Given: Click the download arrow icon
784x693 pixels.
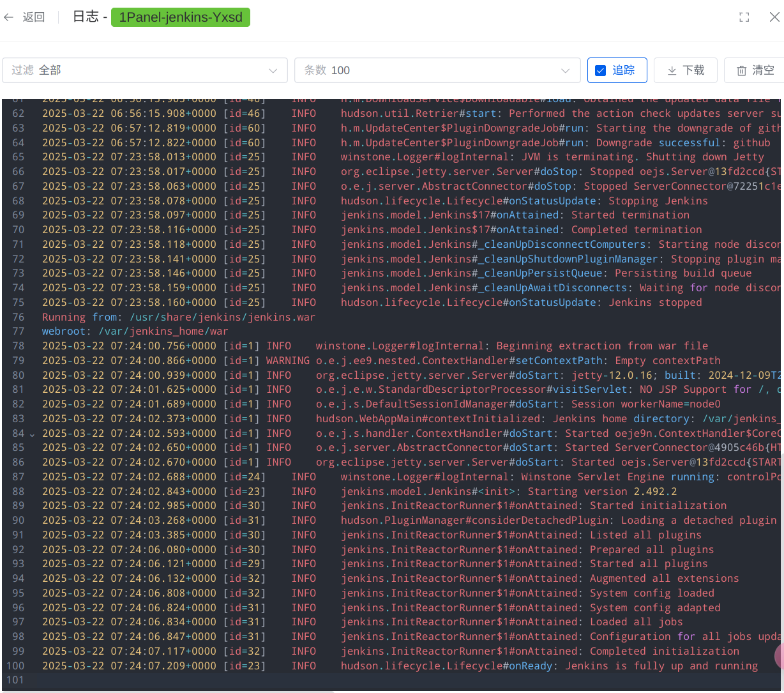Looking at the screenshot, I should (x=672, y=70).
